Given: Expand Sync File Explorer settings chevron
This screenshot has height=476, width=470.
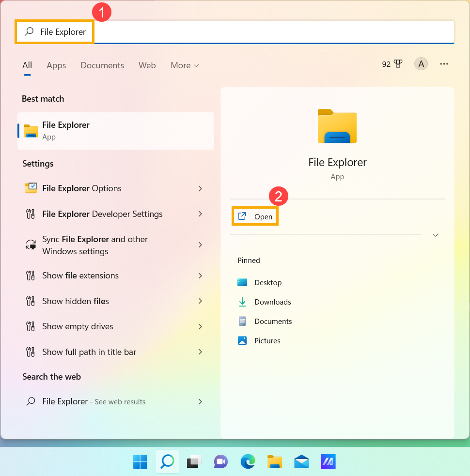Looking at the screenshot, I should point(200,245).
